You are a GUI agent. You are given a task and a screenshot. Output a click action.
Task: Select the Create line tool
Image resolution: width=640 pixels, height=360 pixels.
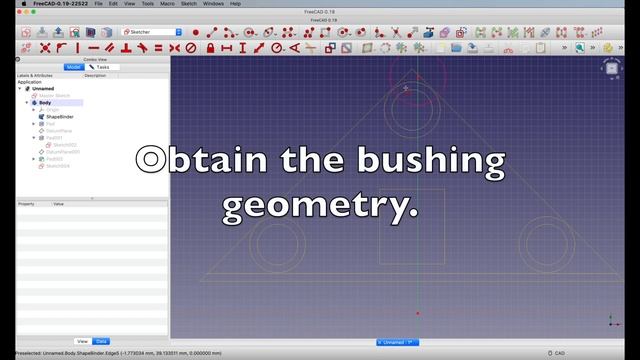tap(212, 33)
